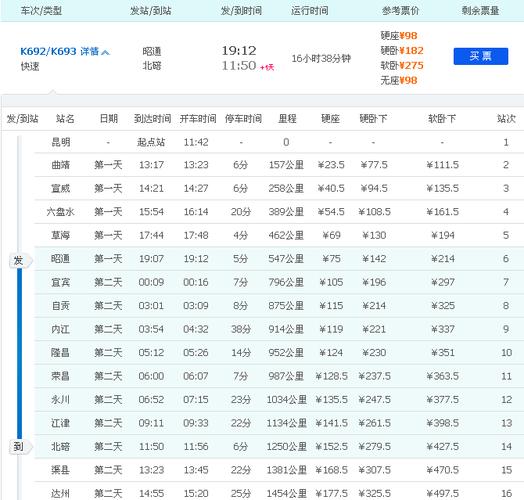The height and width of the screenshot is (500, 524).
Task: Open the K692/K693 train number link
Action: pos(48,51)
